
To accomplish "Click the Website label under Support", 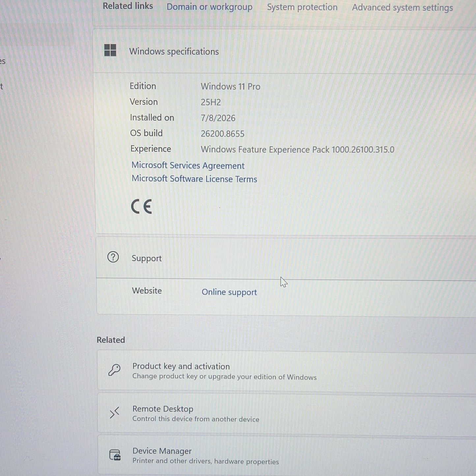I will 147,291.
